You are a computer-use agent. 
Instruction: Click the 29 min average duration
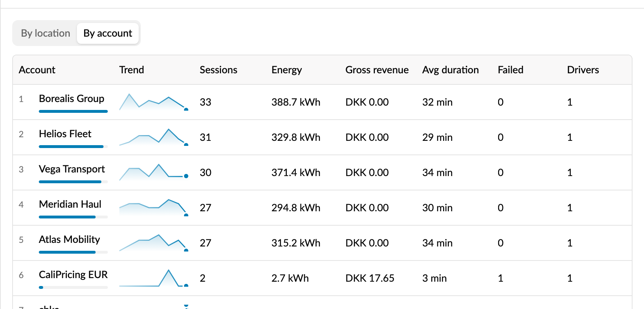coord(437,137)
